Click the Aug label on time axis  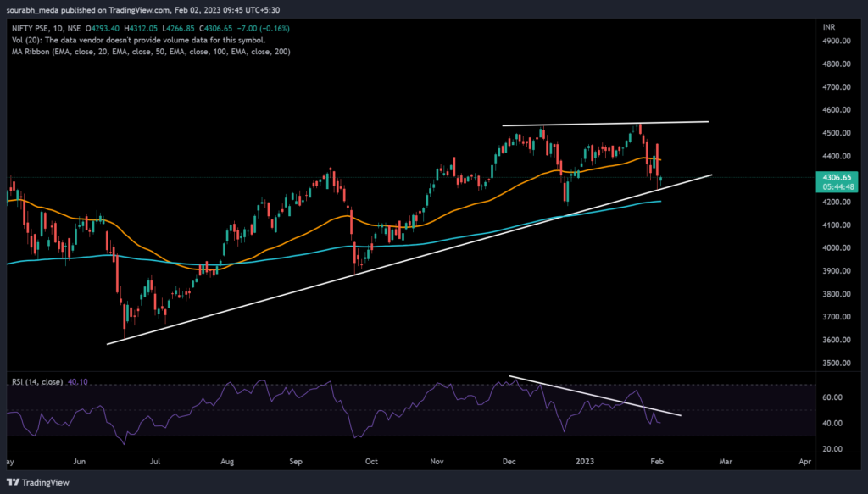pyautogui.click(x=227, y=461)
